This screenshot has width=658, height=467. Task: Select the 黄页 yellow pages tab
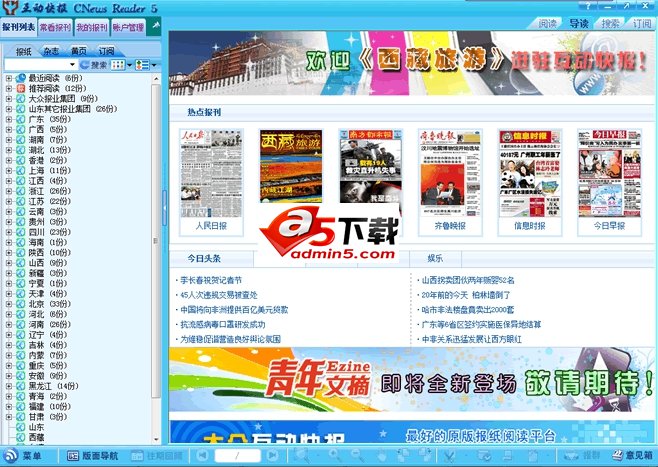(x=78, y=51)
